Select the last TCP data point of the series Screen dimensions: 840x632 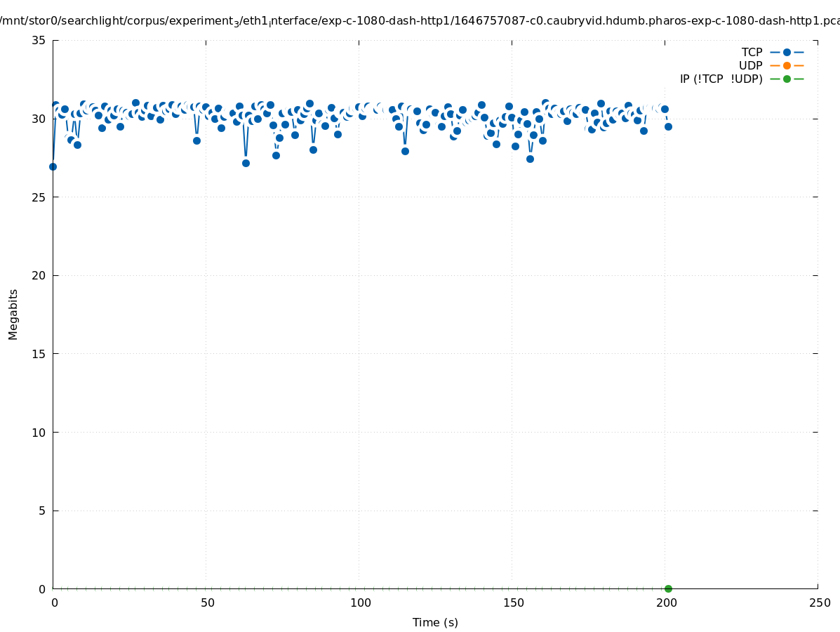pos(668,126)
